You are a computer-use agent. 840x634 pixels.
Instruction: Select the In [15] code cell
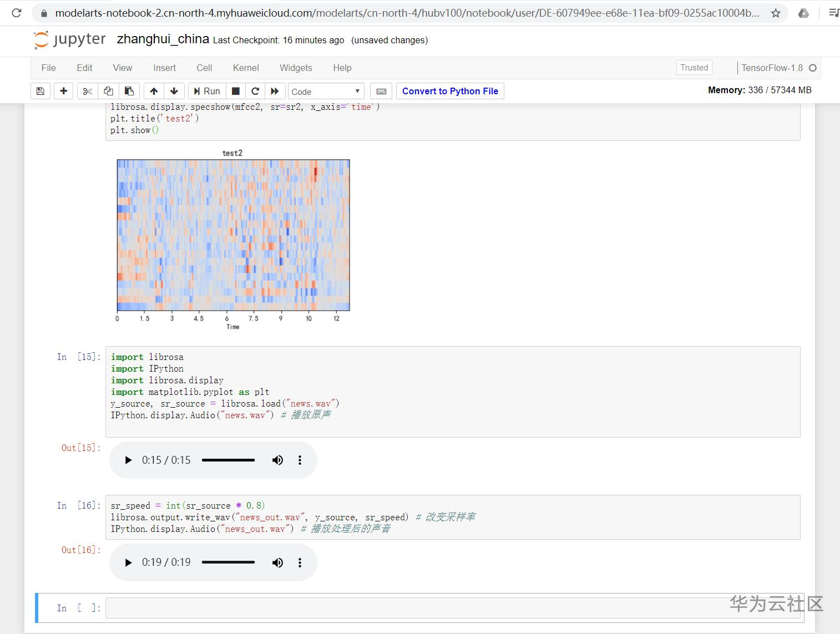point(453,392)
